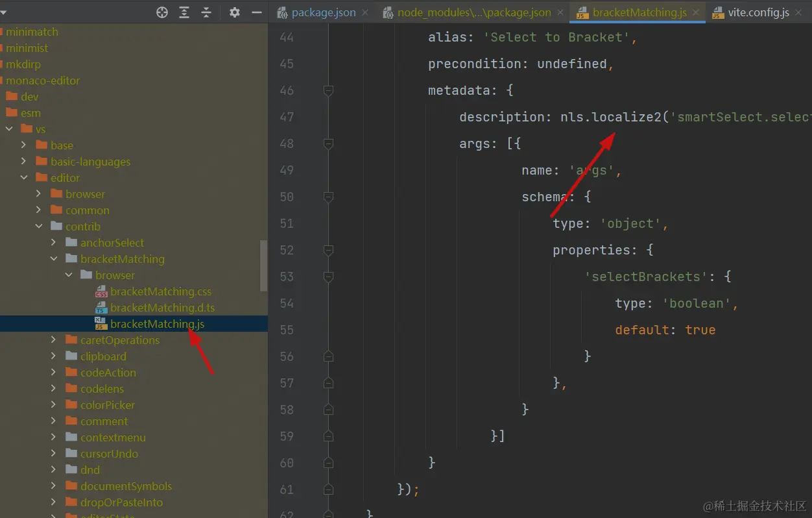
Task: Collapse the bracketMatching folder
Action: point(54,259)
